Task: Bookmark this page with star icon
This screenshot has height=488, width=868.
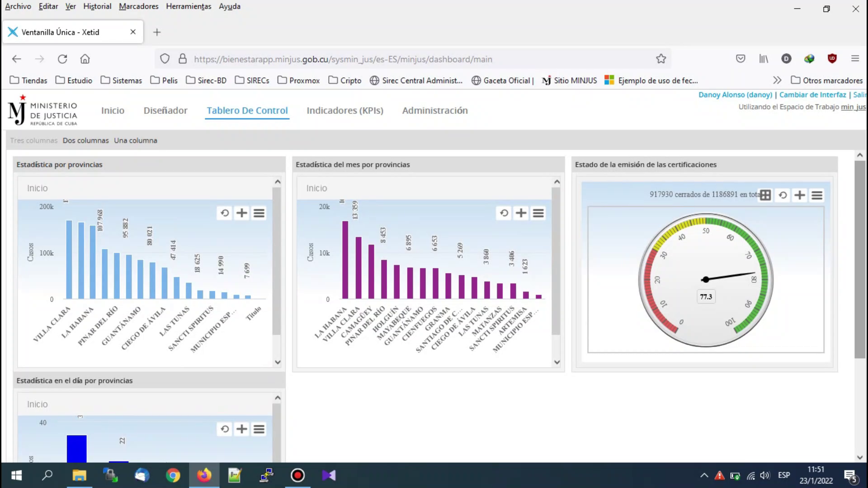Action: tap(661, 59)
